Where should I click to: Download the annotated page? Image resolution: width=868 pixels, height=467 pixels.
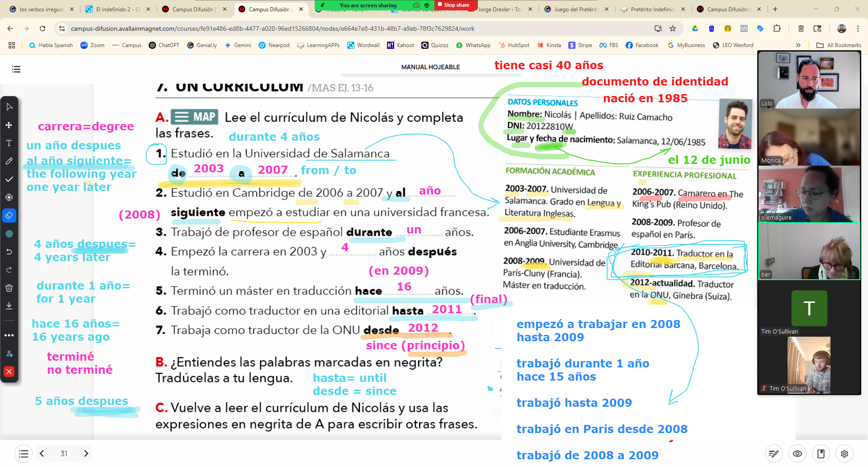pos(9,306)
